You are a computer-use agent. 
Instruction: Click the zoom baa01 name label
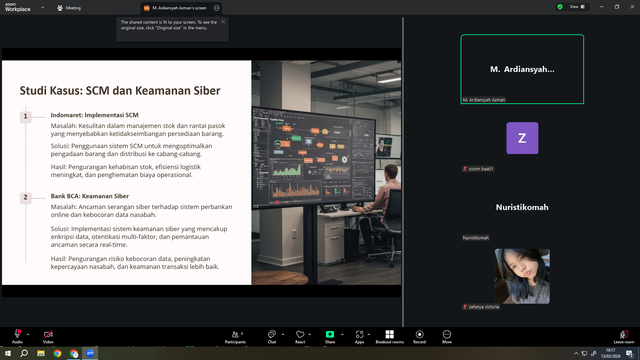pos(478,169)
